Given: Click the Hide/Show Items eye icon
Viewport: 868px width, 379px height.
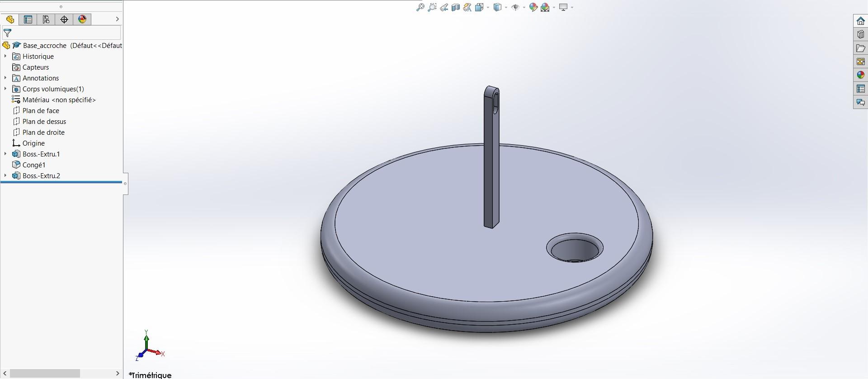Looking at the screenshot, I should point(515,7).
